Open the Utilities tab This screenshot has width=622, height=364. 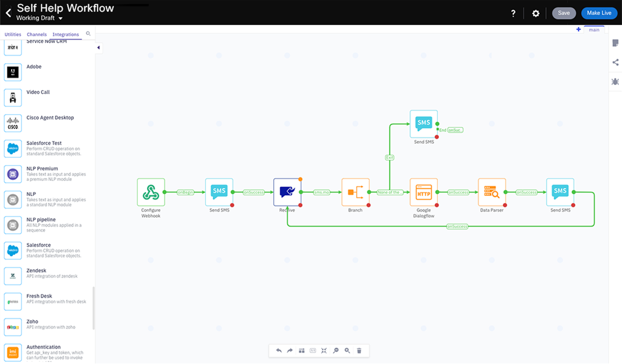12,34
